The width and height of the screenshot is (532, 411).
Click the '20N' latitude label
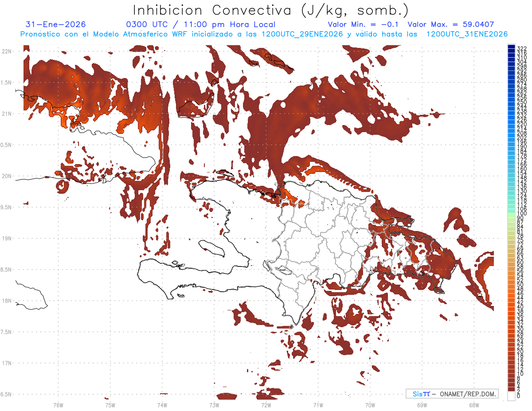pyautogui.click(x=6, y=176)
